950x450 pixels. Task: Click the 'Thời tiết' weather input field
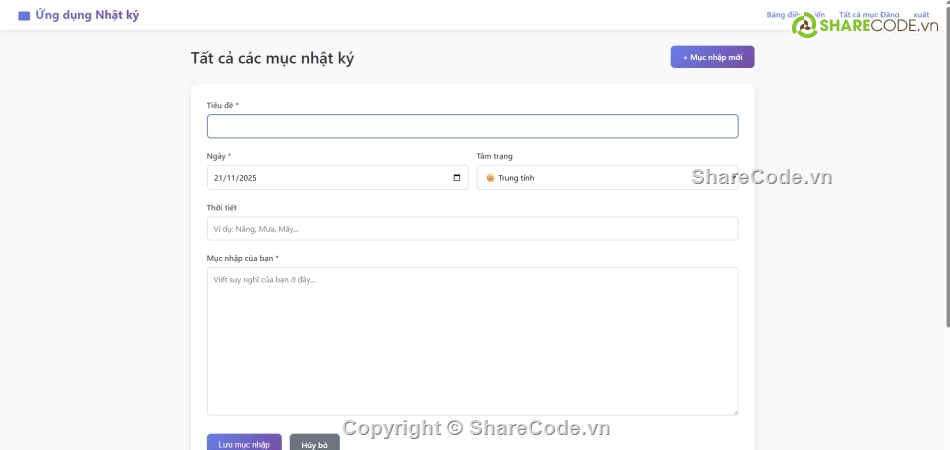pos(473,229)
